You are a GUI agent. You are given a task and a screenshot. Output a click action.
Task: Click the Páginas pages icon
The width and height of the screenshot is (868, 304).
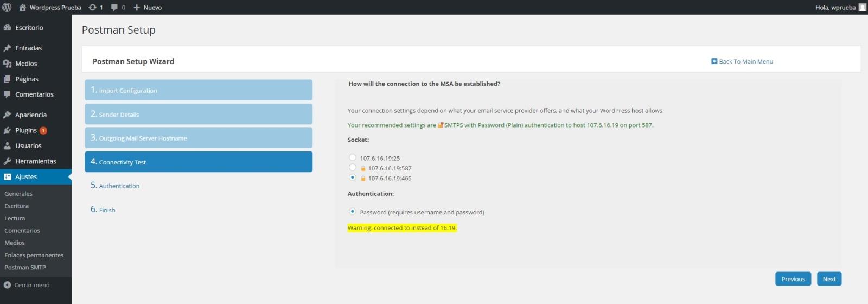[x=7, y=79]
